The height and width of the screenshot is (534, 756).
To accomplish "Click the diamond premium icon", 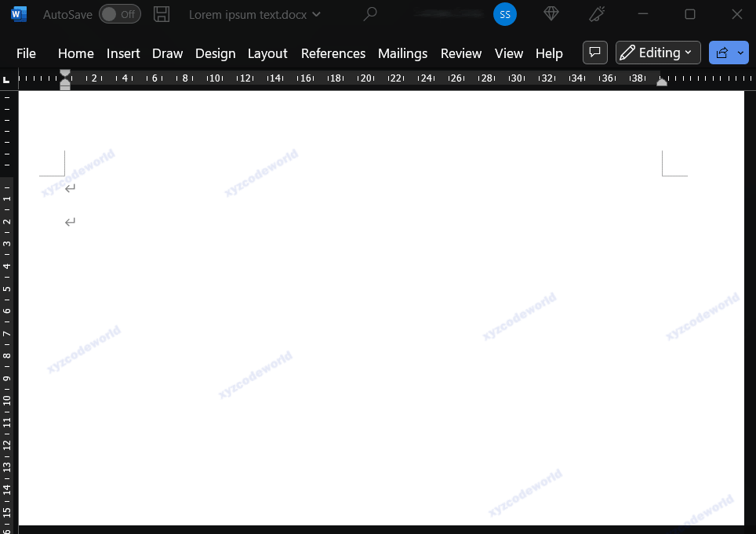I will point(551,14).
